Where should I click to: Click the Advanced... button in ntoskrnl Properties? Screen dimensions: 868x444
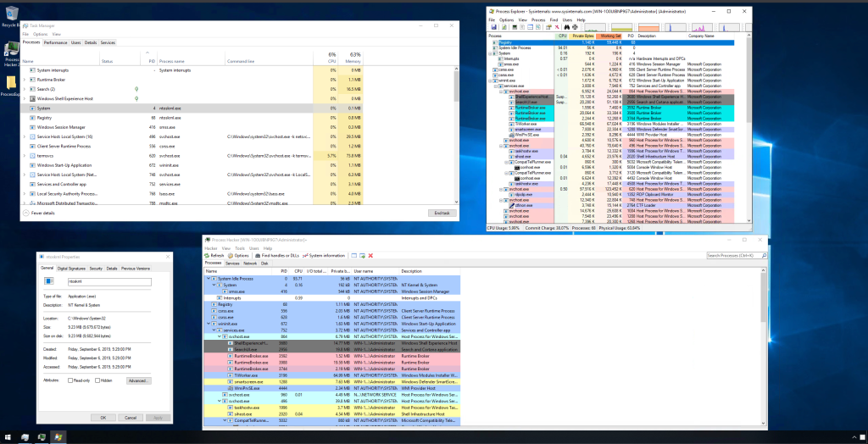point(138,381)
